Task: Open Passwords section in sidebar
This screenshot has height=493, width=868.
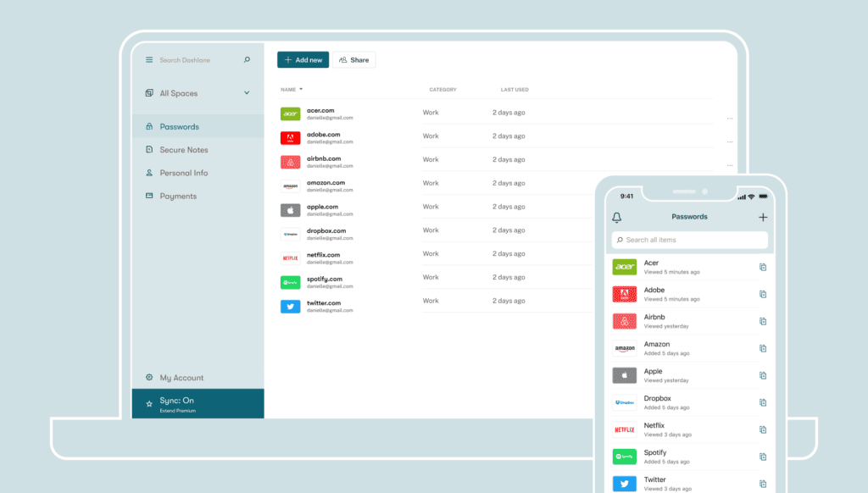Action: pyautogui.click(x=198, y=127)
